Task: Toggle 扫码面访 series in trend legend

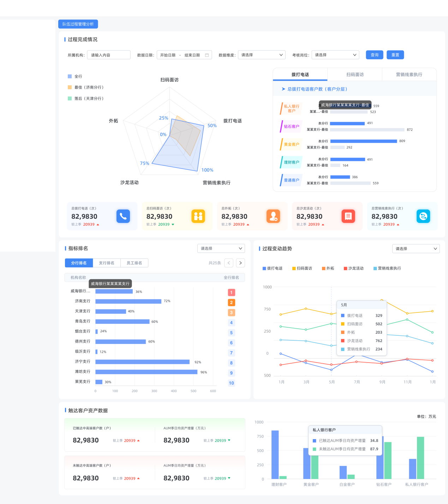Action: point(302,268)
